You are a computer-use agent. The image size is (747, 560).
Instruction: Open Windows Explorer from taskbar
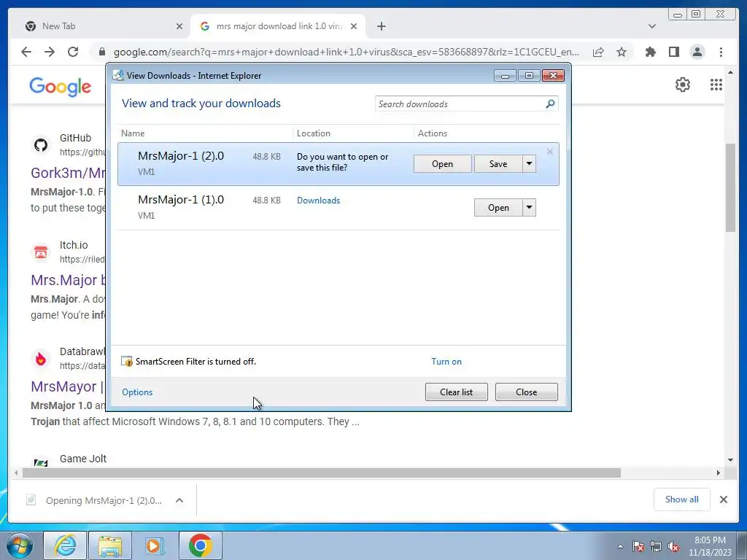pyautogui.click(x=109, y=545)
